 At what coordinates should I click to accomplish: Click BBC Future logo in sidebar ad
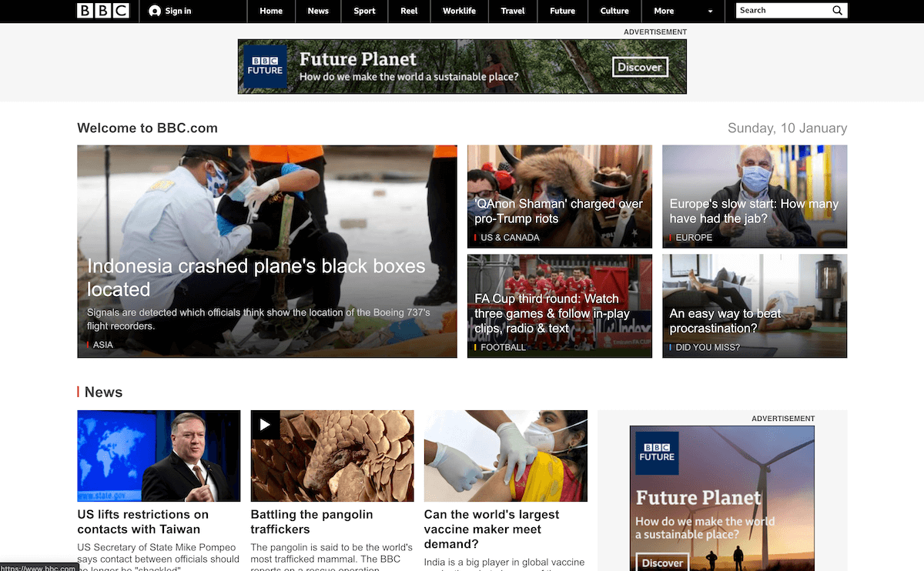tap(657, 452)
